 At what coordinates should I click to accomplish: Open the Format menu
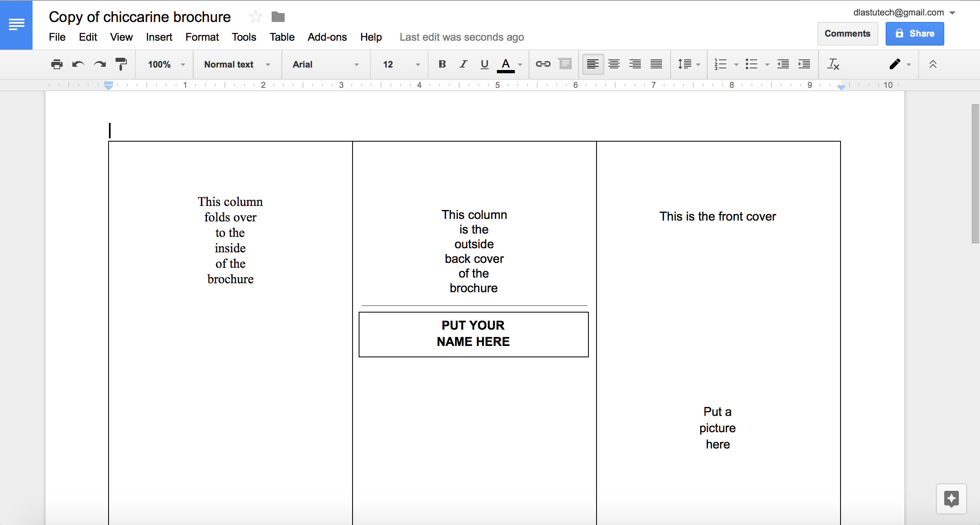pyautogui.click(x=202, y=37)
